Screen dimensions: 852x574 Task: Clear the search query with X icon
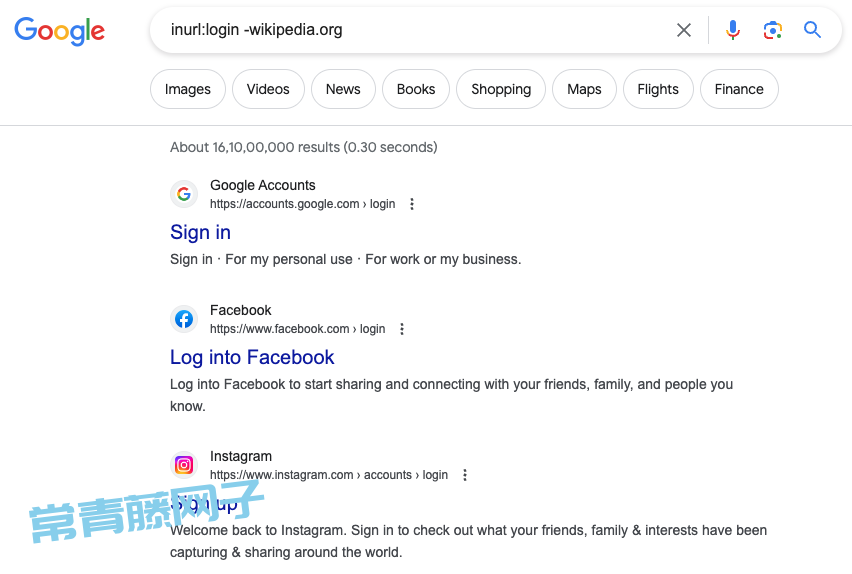[684, 30]
